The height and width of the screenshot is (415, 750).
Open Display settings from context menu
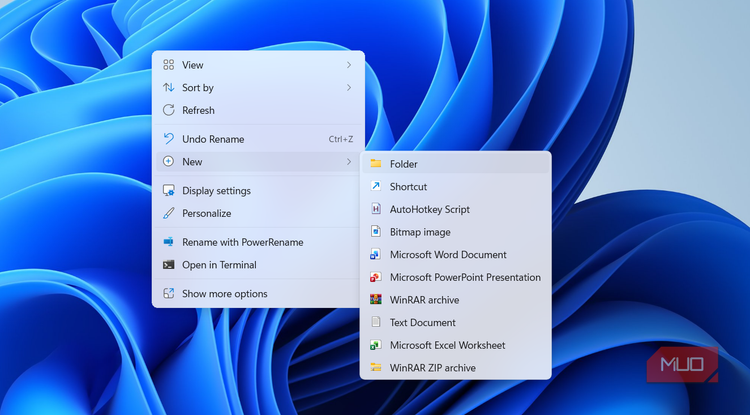point(258,190)
